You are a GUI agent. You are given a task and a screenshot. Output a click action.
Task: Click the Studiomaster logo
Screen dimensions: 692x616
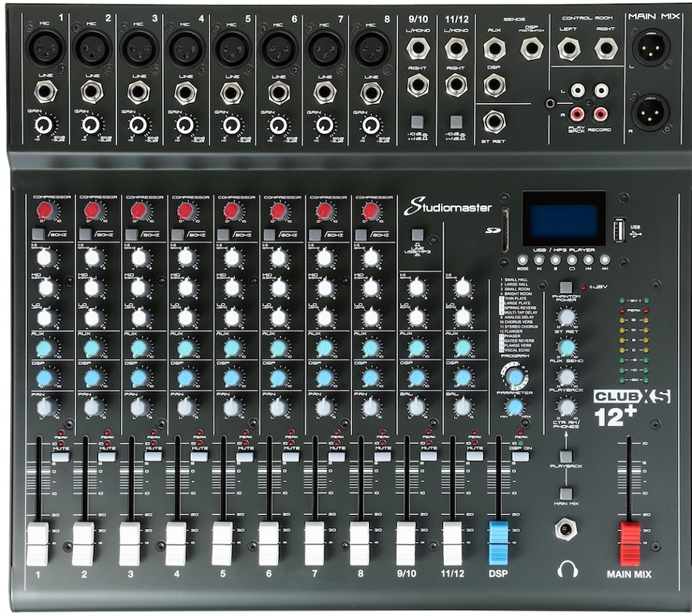[448, 207]
